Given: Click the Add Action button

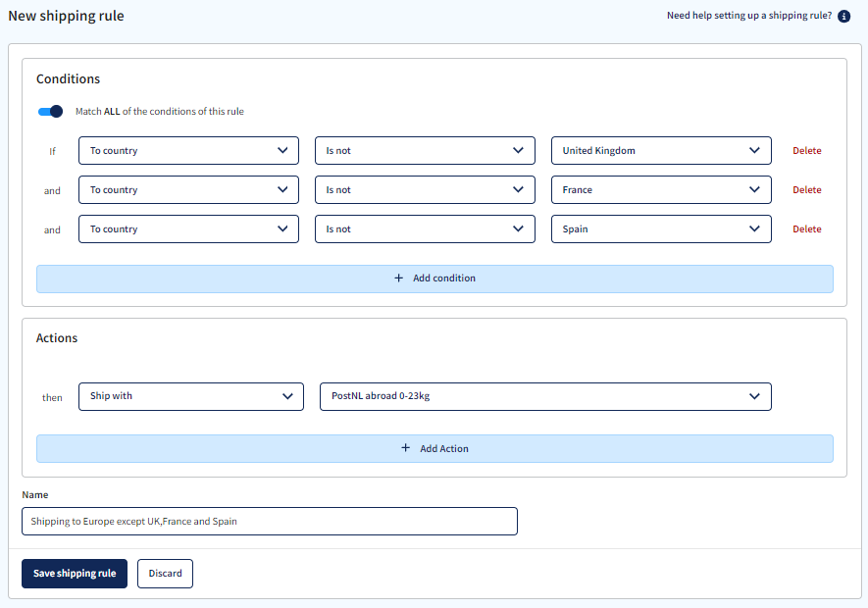Looking at the screenshot, I should (x=434, y=448).
